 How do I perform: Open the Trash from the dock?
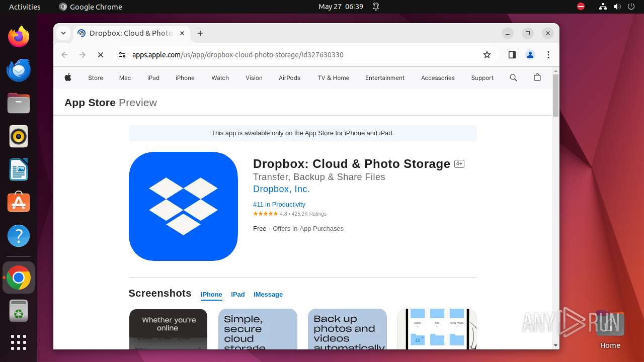coord(19,311)
